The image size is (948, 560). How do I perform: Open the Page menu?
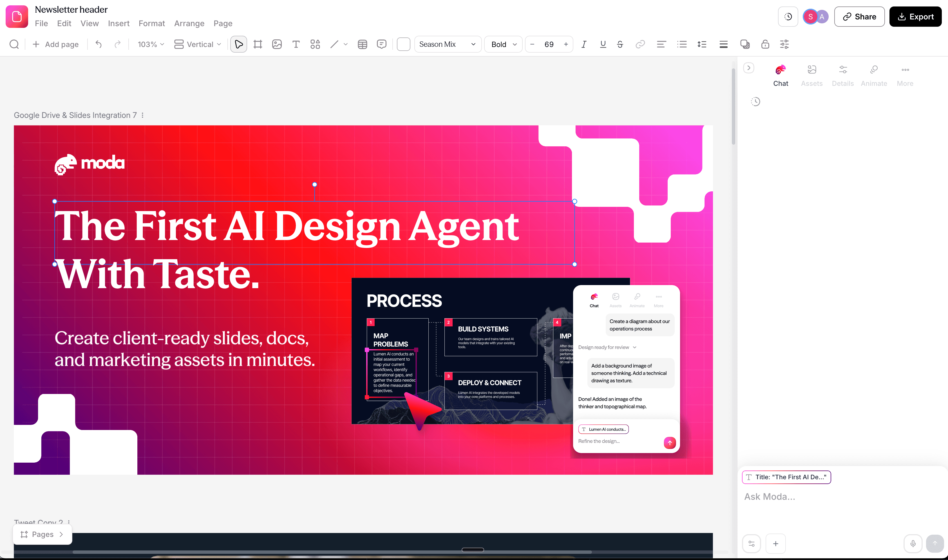[223, 23]
